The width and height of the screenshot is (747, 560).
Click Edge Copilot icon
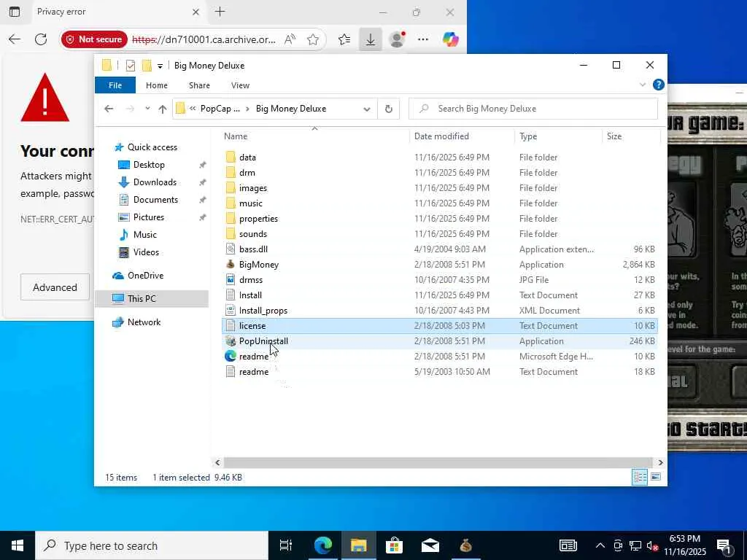[x=450, y=39]
